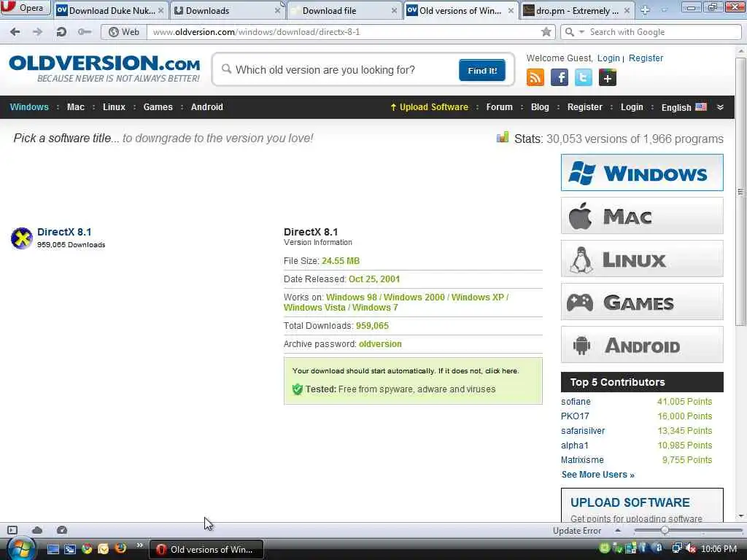Screen dimensions: 747x560
Task: Select Linux in the navigation bar
Action: [x=114, y=107]
